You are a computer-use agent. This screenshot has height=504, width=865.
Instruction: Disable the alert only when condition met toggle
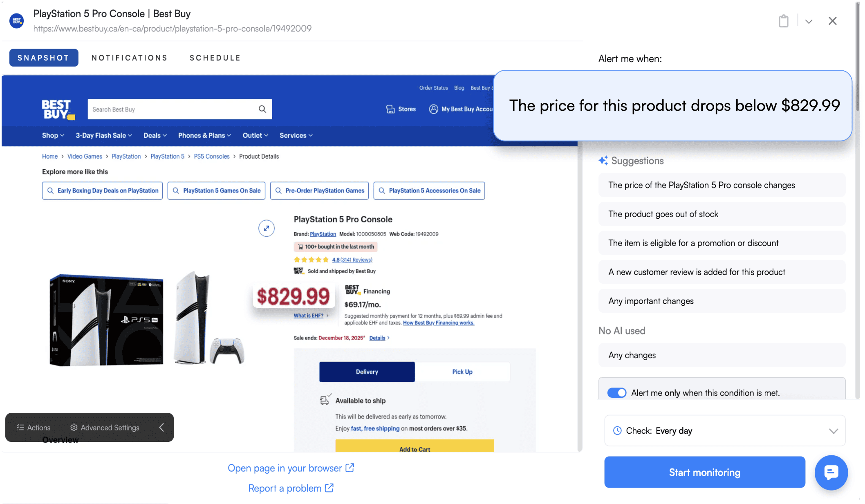616,392
